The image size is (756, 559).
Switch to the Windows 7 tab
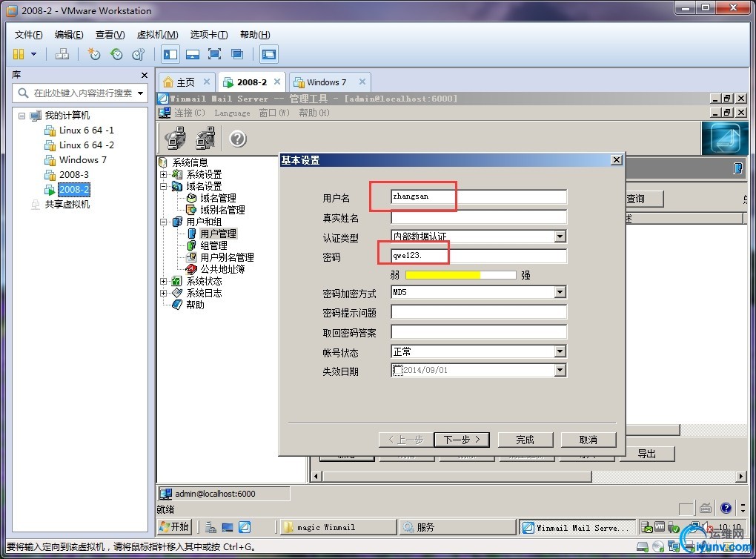coord(326,82)
